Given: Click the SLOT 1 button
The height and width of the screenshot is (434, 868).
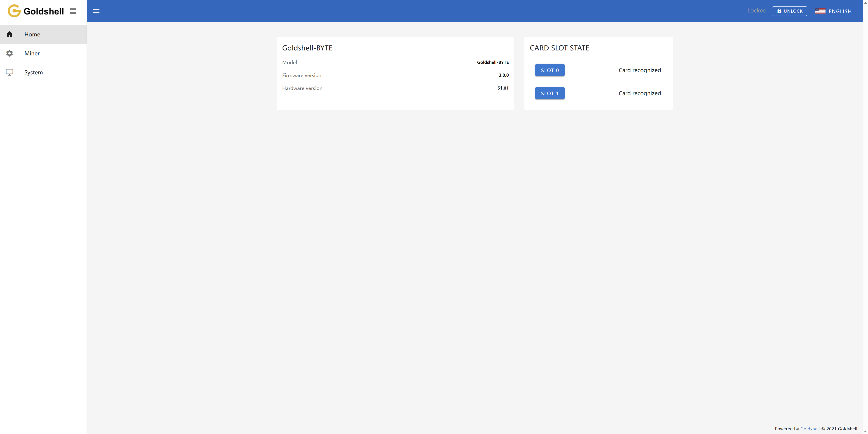Looking at the screenshot, I should click(550, 93).
